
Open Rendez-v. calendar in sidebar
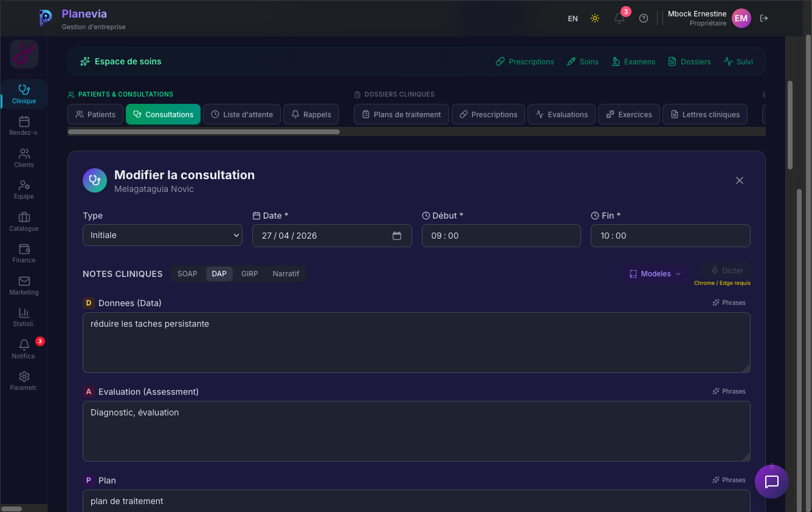click(x=24, y=125)
